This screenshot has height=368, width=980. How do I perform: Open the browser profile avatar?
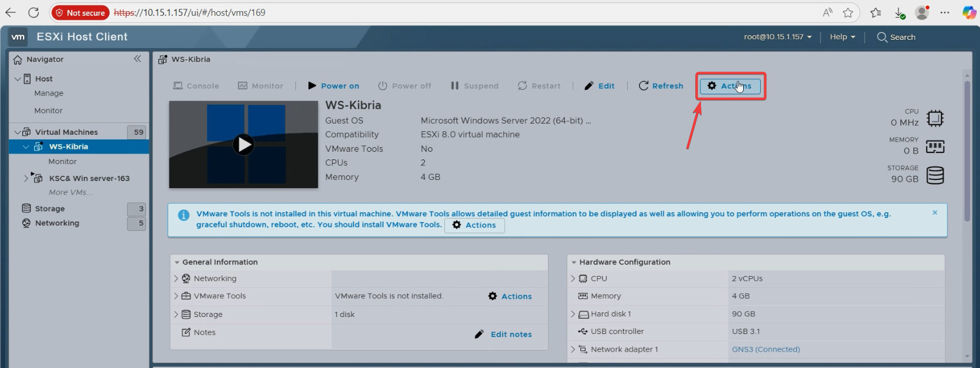(x=922, y=12)
